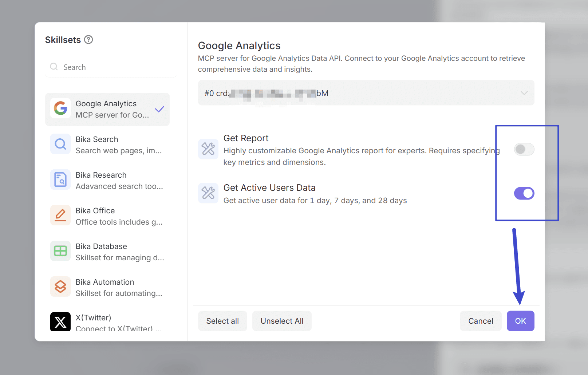Click the X (Twitter) logo icon
Screen dimensions: 588x375
[x=60, y=322]
